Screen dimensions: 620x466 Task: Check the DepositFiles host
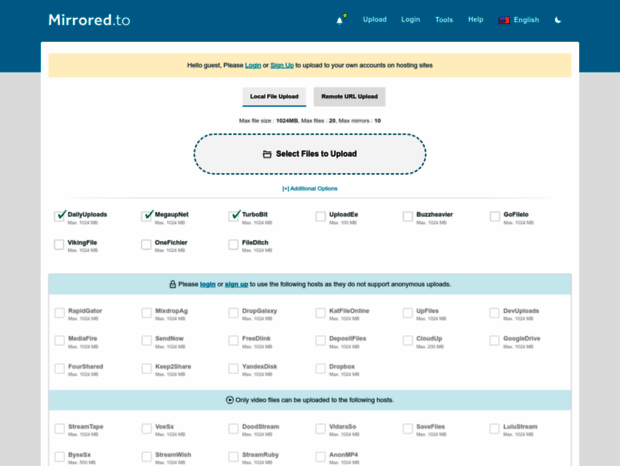(321, 341)
